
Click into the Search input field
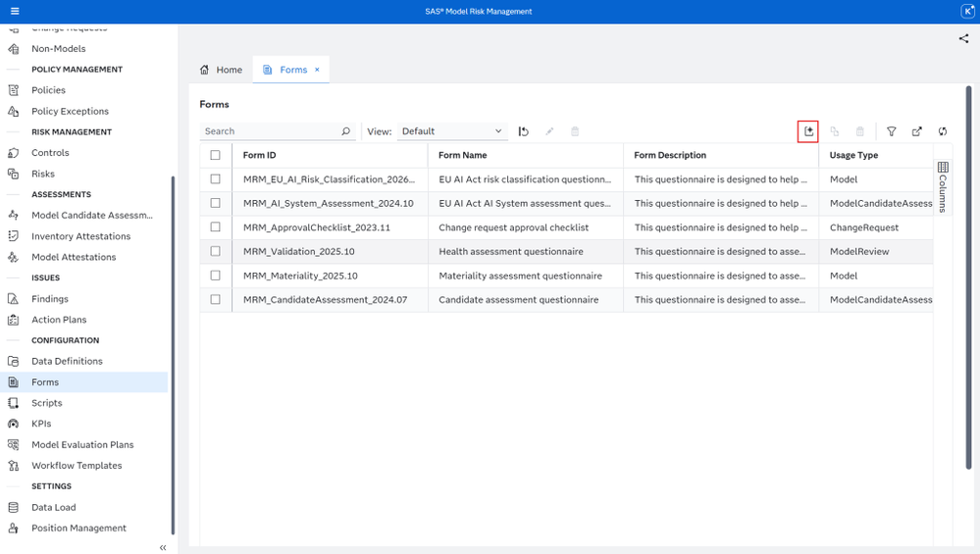272,131
